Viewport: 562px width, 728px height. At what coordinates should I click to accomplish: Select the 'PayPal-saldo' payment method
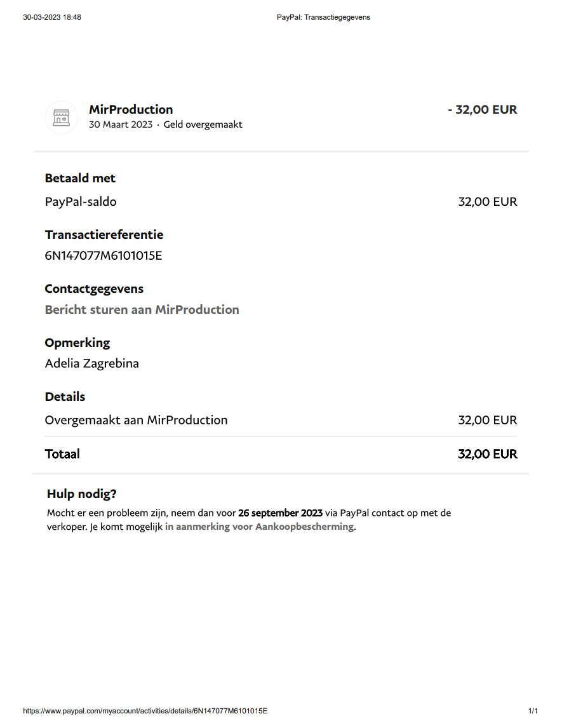pos(81,201)
